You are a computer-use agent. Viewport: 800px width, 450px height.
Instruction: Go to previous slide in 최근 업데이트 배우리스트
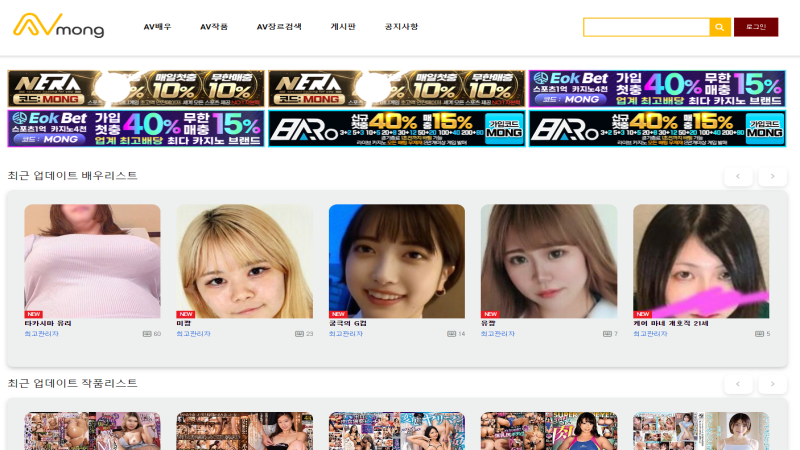(x=738, y=177)
